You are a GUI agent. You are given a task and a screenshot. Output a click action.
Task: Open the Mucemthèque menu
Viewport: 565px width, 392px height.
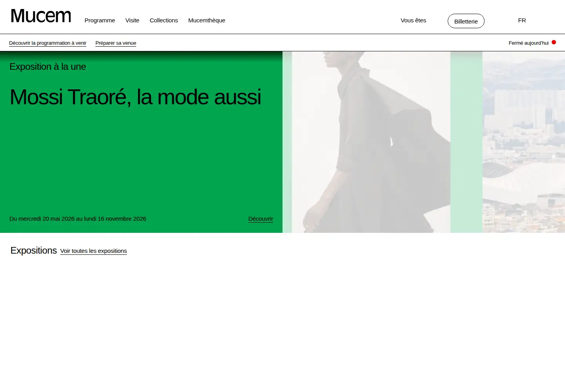(207, 20)
